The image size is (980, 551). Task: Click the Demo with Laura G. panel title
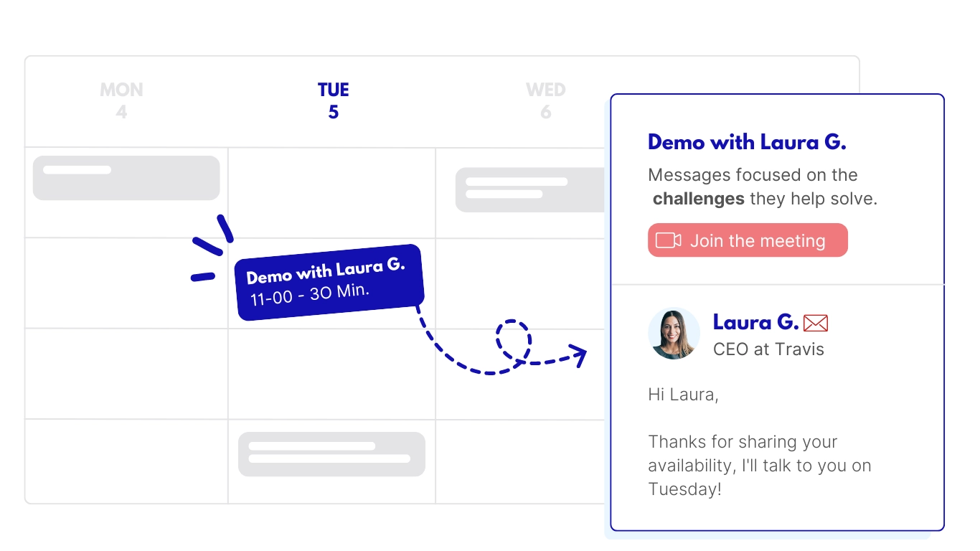tap(747, 142)
